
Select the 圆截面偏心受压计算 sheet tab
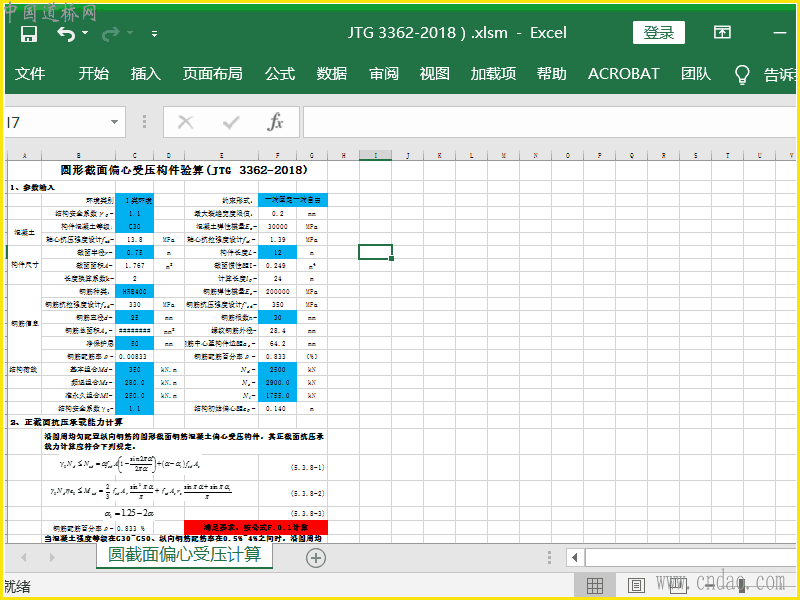pyautogui.click(x=184, y=554)
